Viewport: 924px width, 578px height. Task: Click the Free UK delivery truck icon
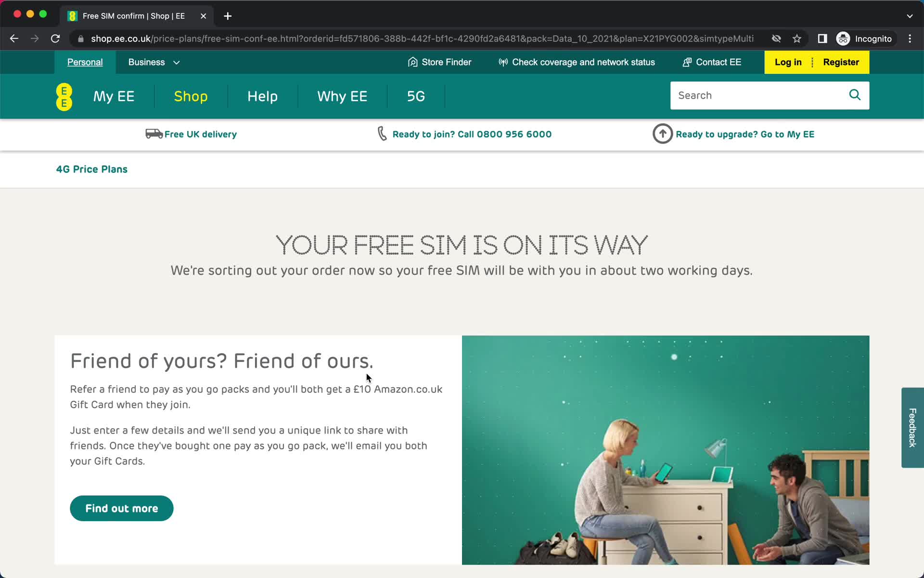point(153,133)
